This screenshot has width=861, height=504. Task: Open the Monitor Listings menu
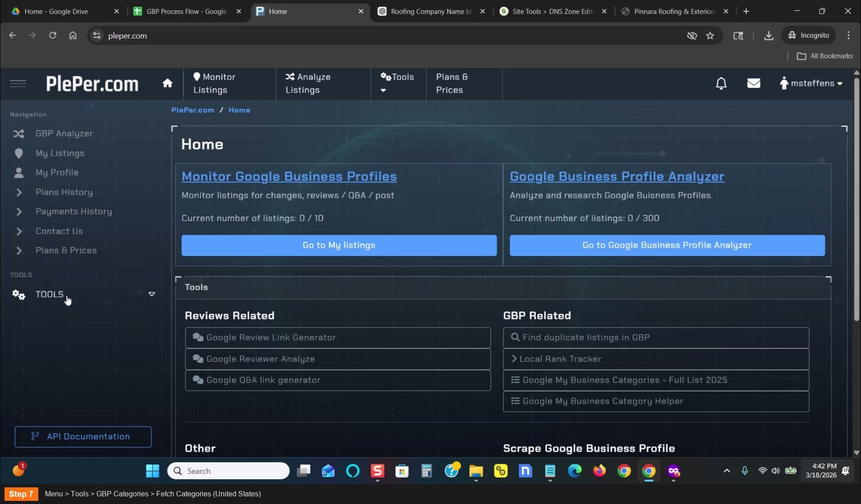tap(230, 84)
